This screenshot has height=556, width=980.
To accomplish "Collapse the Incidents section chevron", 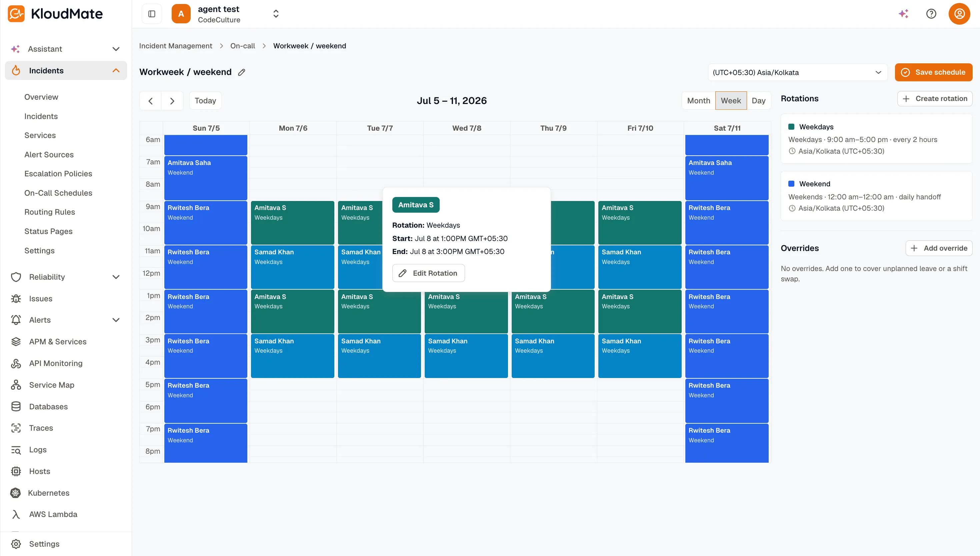I will pyautogui.click(x=116, y=70).
